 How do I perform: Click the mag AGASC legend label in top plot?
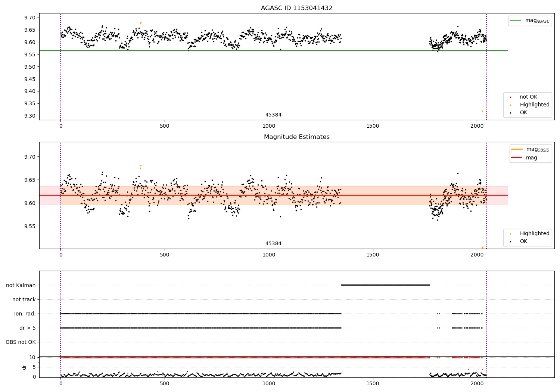tap(537, 21)
